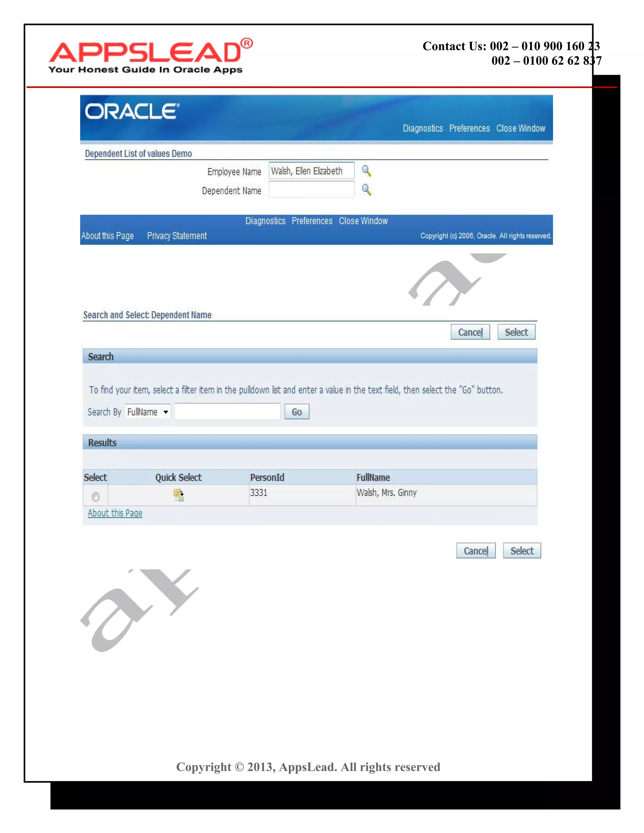This screenshot has width=644, height=833.
Task: Click the Employee Name input field
Action: coord(311,171)
